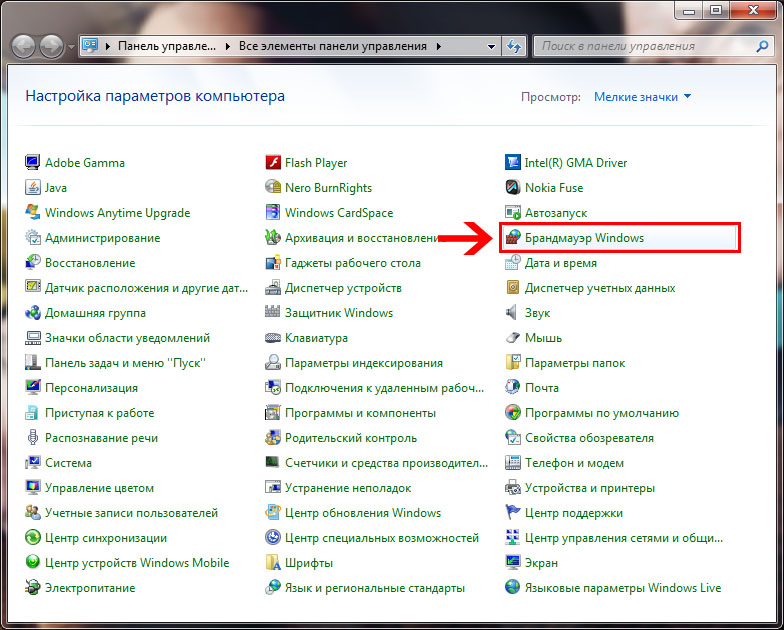Click the Nokia Fuse icon
Image resolution: width=784 pixels, height=630 pixels.
coord(512,188)
